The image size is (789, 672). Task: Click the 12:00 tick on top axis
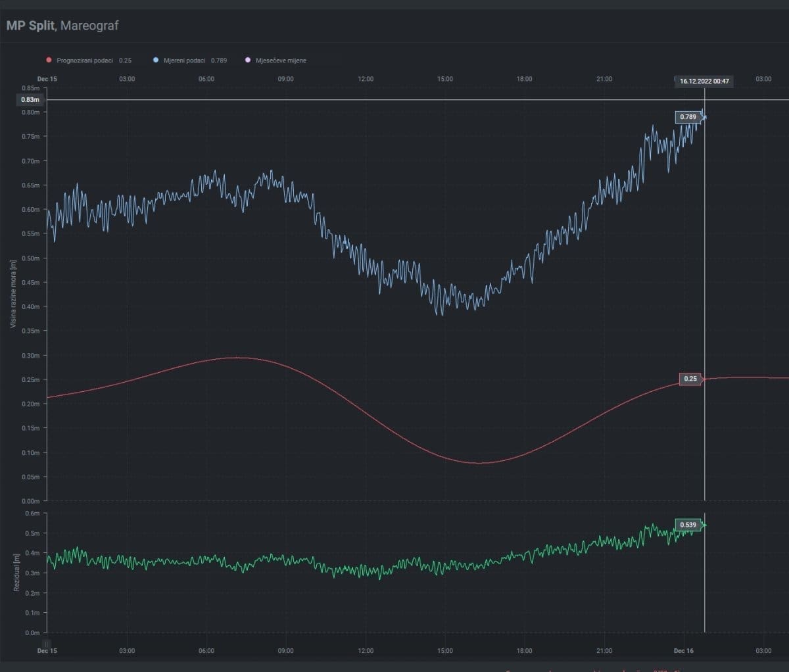click(x=366, y=79)
